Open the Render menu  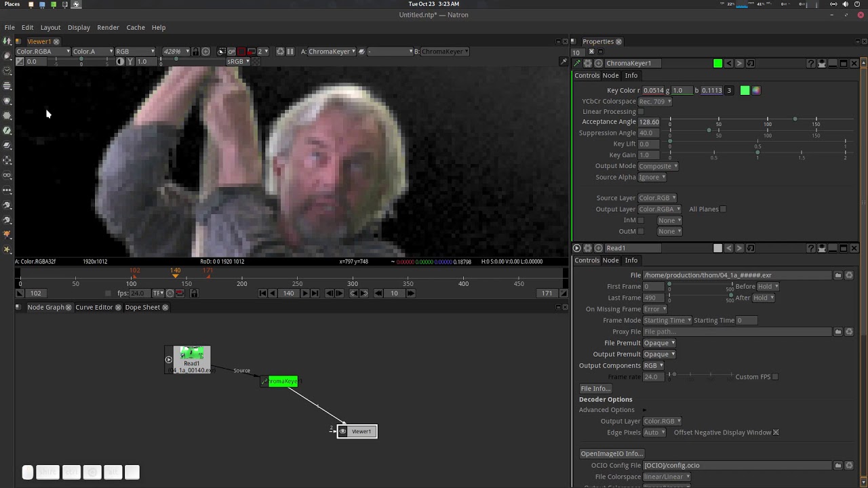coord(108,27)
